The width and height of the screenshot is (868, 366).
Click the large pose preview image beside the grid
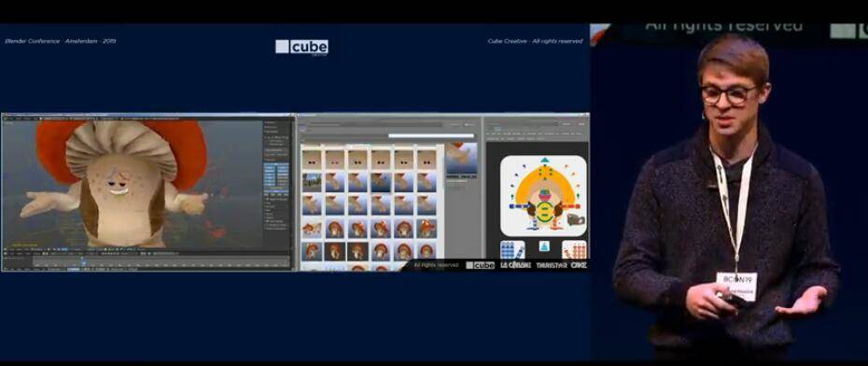click(x=462, y=160)
